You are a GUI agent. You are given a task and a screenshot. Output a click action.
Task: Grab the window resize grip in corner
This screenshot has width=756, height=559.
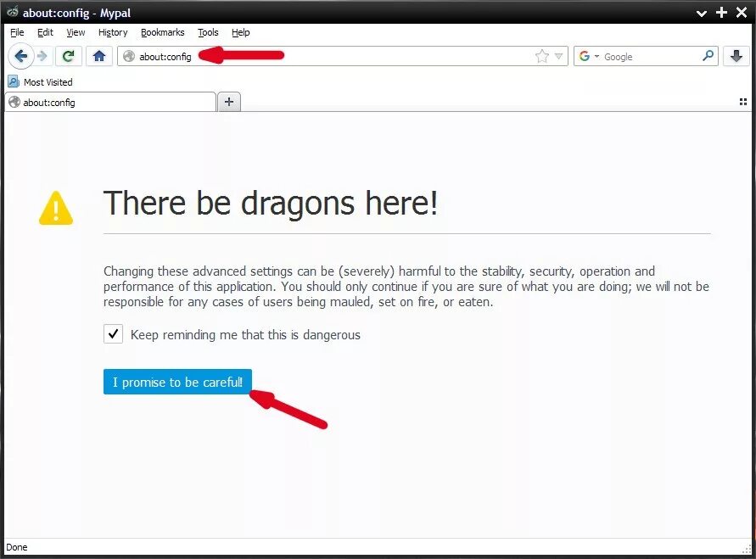(747, 549)
